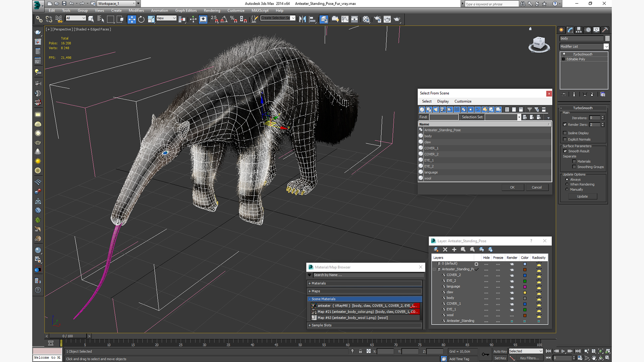Open the Utilities hammer panel tab
Screen dimensions: 644x362
[x=605, y=30]
